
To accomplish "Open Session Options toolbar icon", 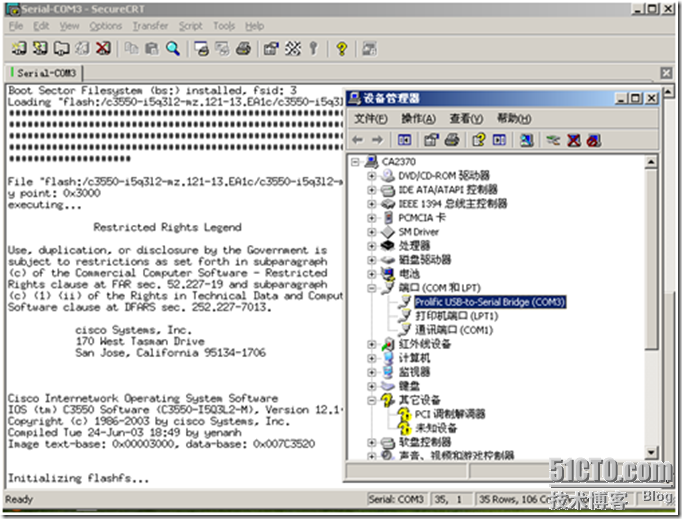I will tap(271, 48).
